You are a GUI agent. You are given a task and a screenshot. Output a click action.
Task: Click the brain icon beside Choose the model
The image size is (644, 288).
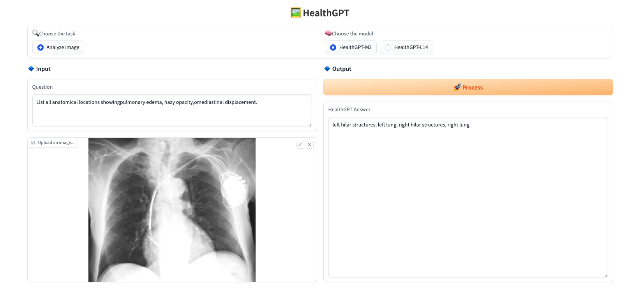click(x=328, y=33)
